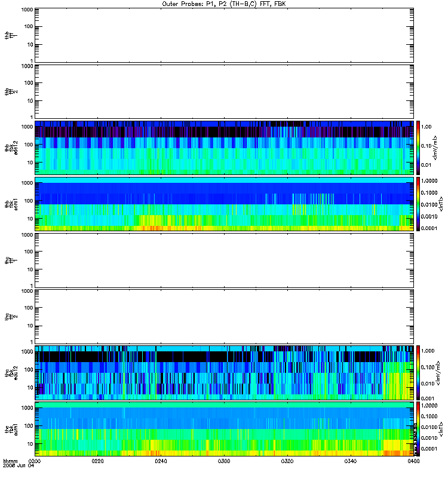The height and width of the screenshot is (478, 448).
Task: Click the 0240 time axis label
Action: [x=161, y=461]
